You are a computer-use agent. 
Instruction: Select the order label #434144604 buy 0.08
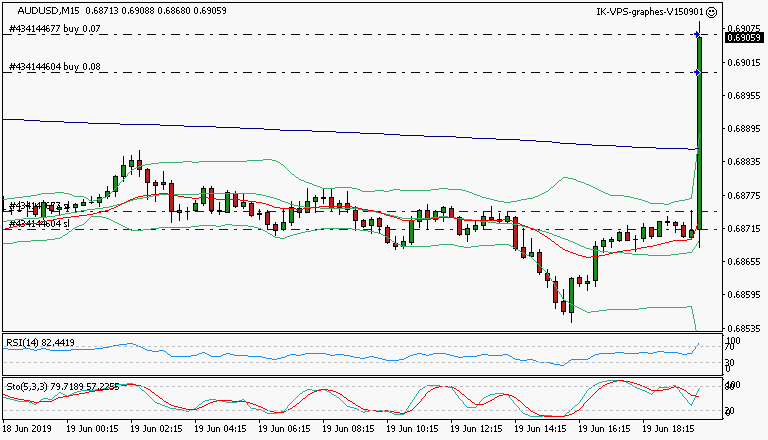[x=54, y=67]
